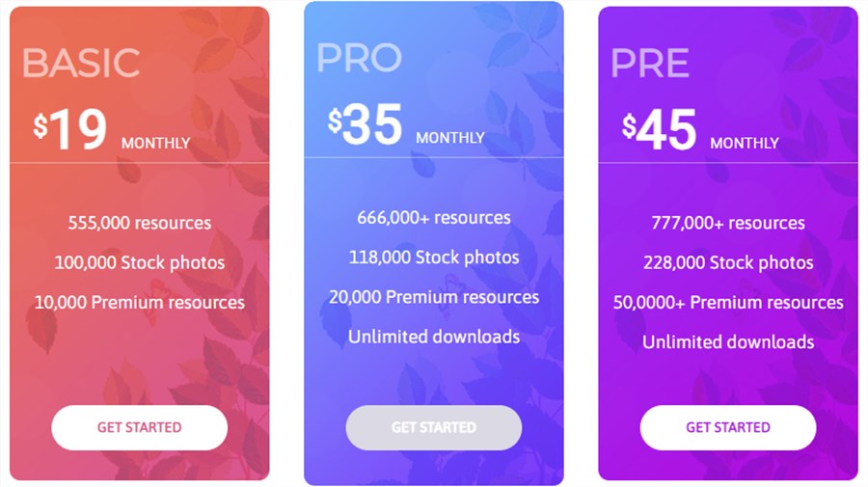Viewport: 868px width, 487px height.
Task: Click Unlimited downloads in the Pro card
Action: [433, 337]
